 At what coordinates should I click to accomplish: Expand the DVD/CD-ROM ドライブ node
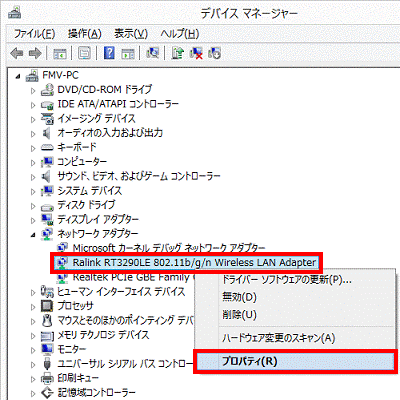click(33, 91)
